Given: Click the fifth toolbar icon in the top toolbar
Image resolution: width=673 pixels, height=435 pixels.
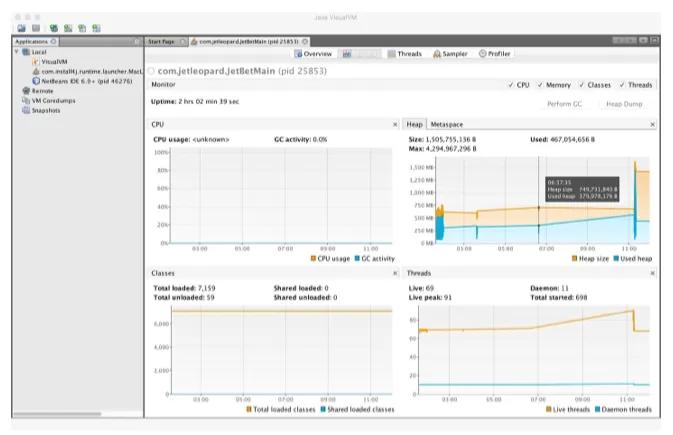Looking at the screenshot, I should (x=82, y=28).
